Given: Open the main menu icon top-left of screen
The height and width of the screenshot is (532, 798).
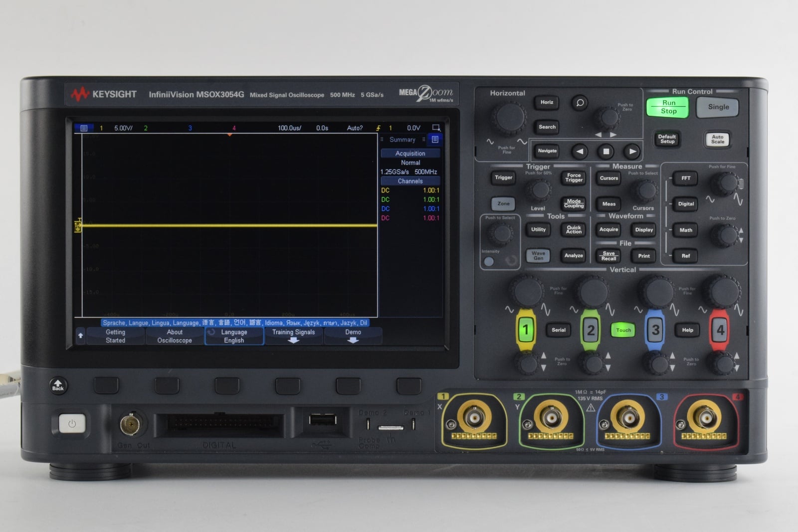Looking at the screenshot, I should pos(83,128).
